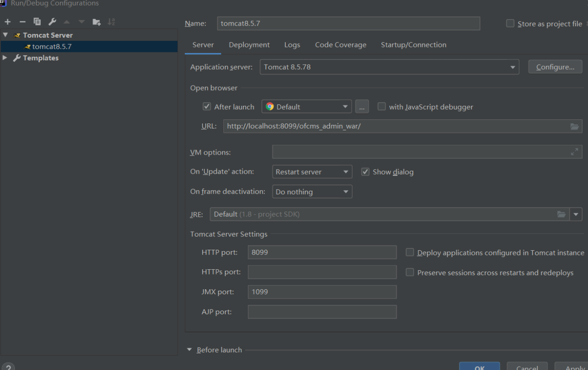
Task: Open Application server Tomcat 8.5.78 dropdown
Action: tap(389, 67)
